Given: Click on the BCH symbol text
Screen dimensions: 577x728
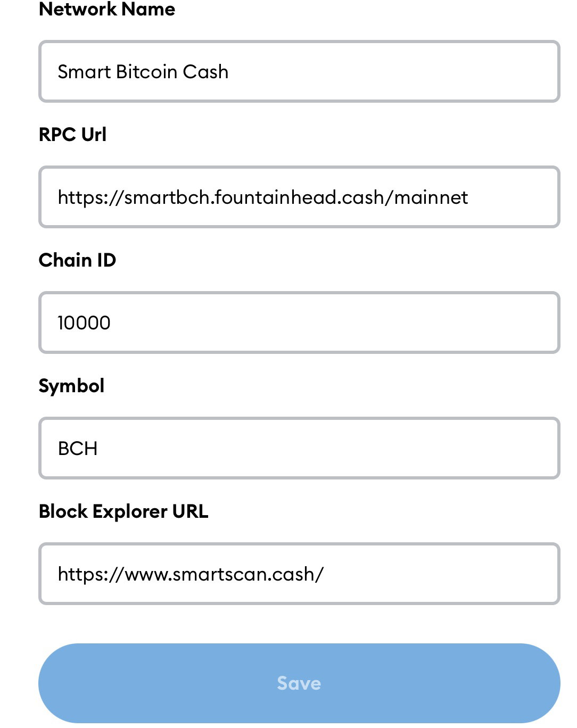Looking at the screenshot, I should tap(78, 449).
